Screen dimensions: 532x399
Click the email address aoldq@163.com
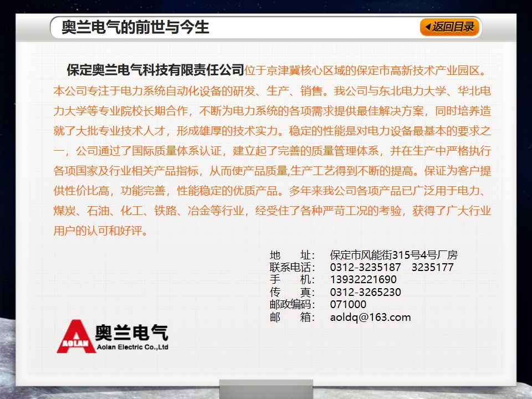pyautogui.click(x=370, y=317)
